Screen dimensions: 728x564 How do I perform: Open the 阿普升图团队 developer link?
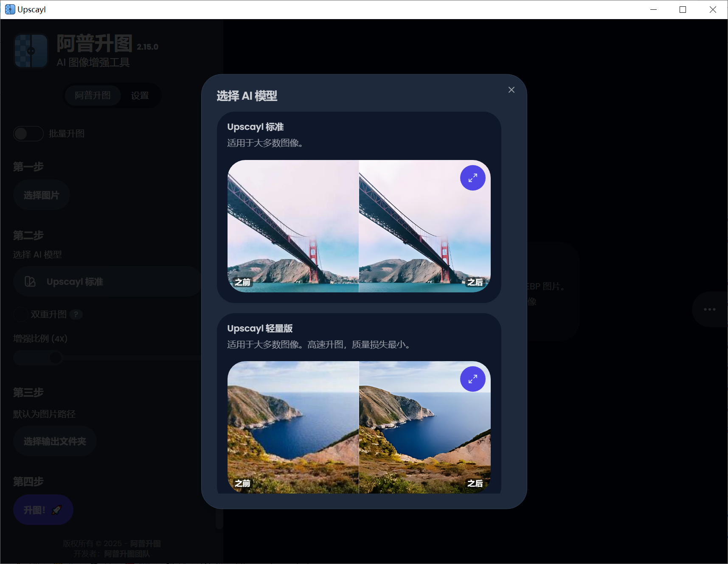coord(127,554)
